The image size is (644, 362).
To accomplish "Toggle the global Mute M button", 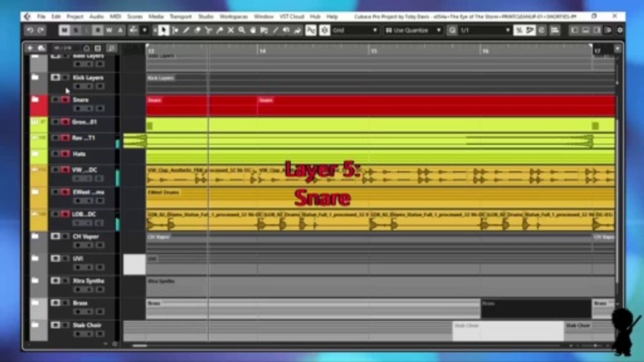I will coord(64,30).
